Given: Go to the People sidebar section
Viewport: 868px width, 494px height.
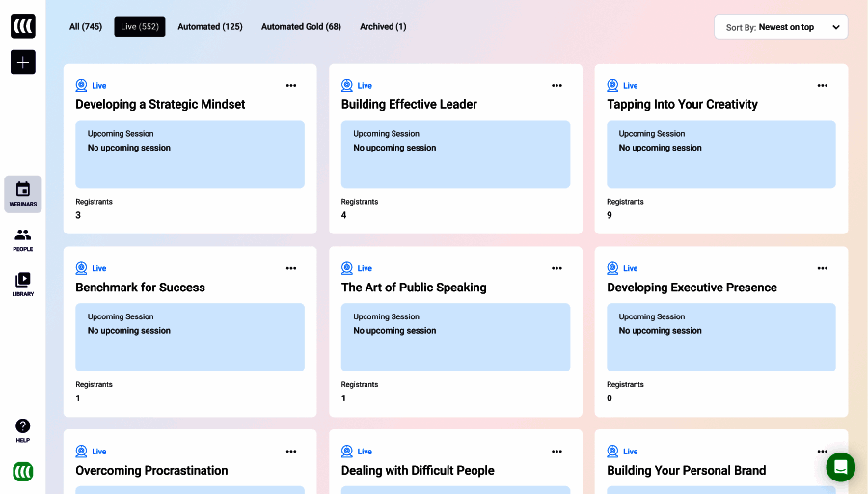Looking at the screenshot, I should tap(23, 239).
